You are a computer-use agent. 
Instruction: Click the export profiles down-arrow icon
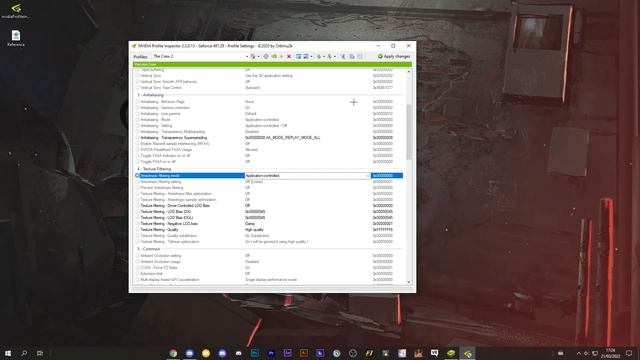[x=319, y=56]
